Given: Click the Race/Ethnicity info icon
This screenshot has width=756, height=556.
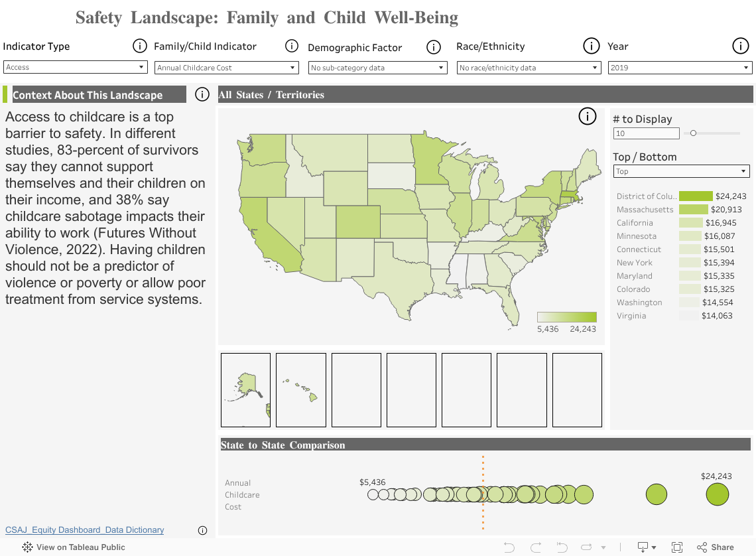Looking at the screenshot, I should click(x=591, y=46).
